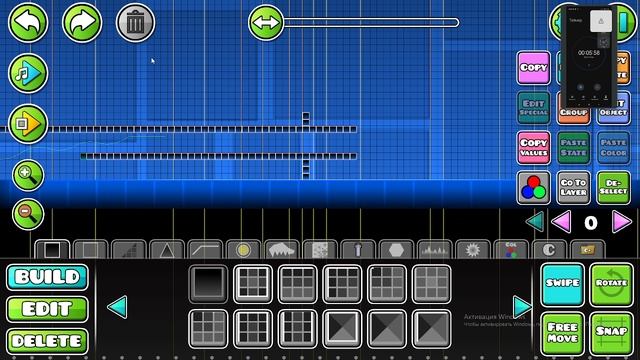Image resolution: width=640 pixels, height=360 pixels.
Task: Click Copy Values button
Action: 533,147
